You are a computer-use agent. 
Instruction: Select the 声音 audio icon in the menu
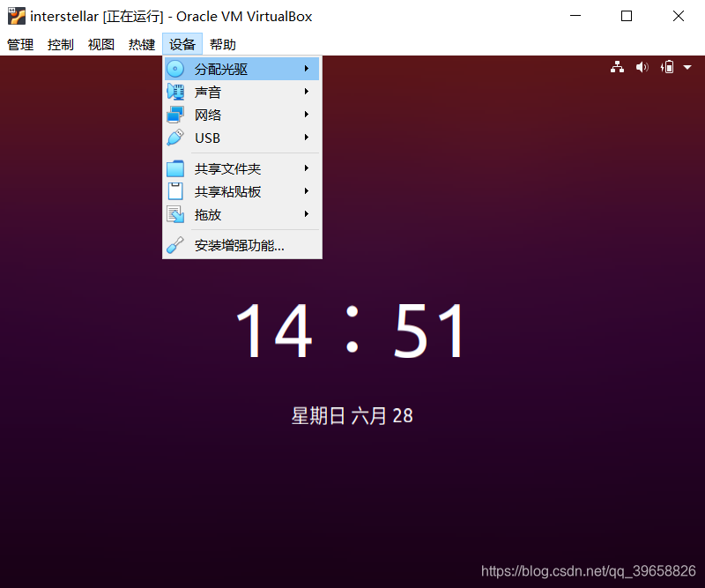coord(177,91)
